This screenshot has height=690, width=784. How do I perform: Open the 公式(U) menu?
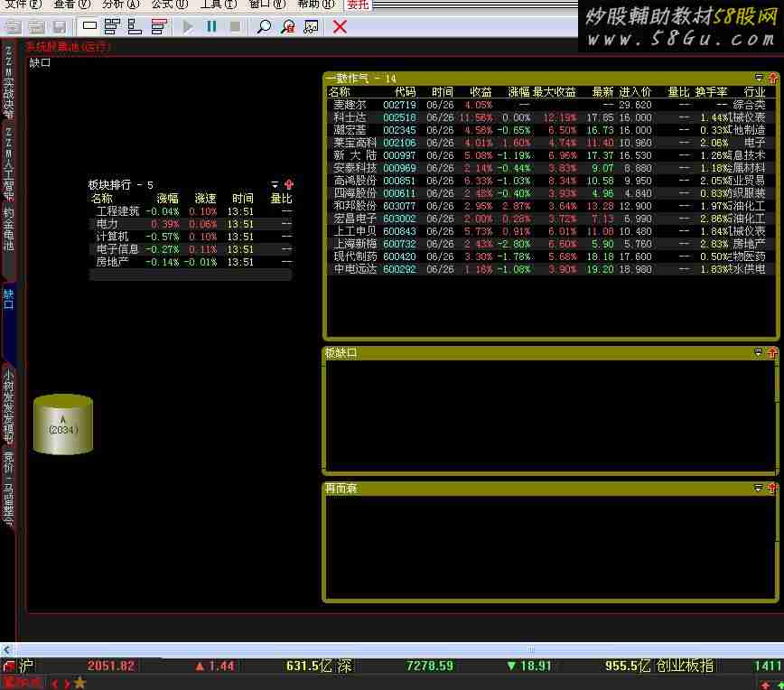[170, 4]
